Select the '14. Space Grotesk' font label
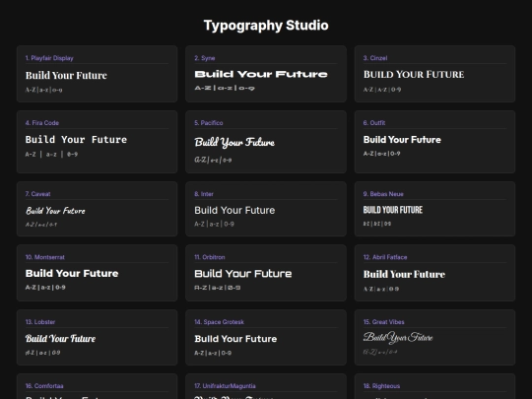 click(x=219, y=322)
